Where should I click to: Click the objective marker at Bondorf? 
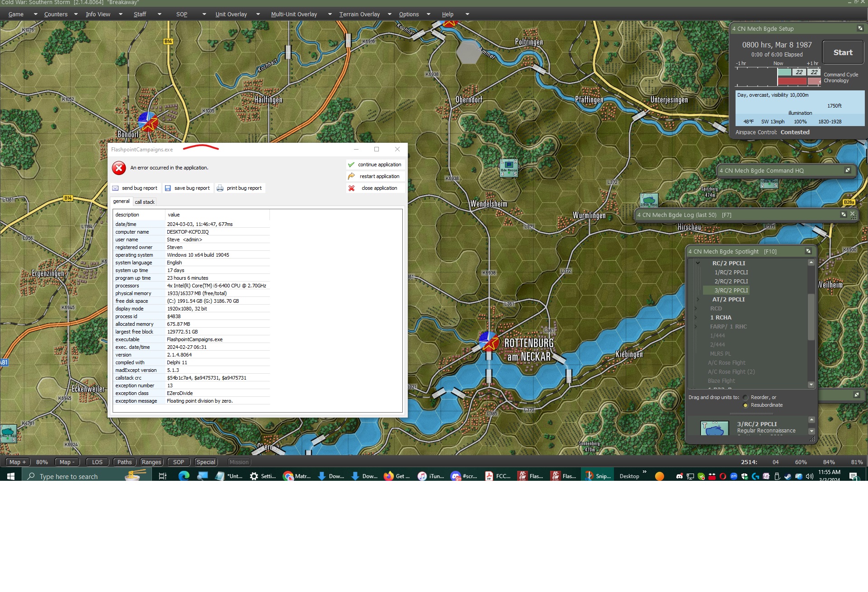tap(148, 122)
